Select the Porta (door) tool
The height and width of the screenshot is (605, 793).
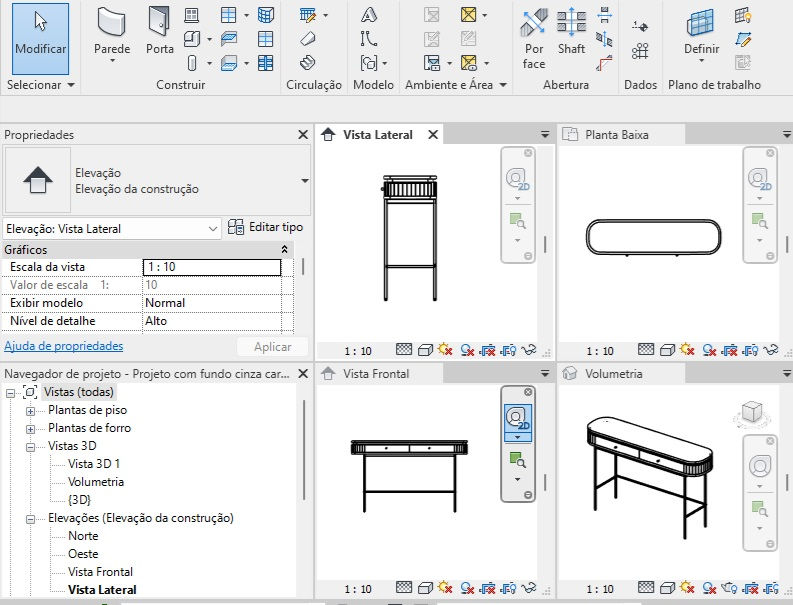[159, 29]
